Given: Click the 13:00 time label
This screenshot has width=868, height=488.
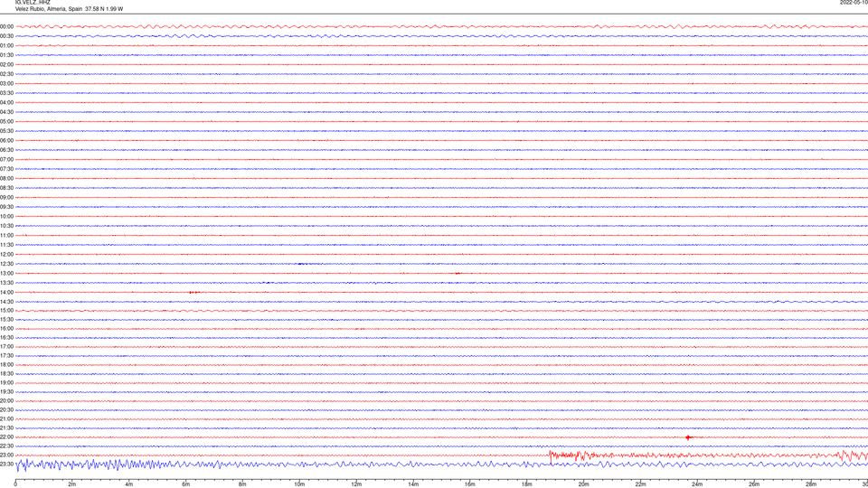Looking at the screenshot, I should point(6,273).
